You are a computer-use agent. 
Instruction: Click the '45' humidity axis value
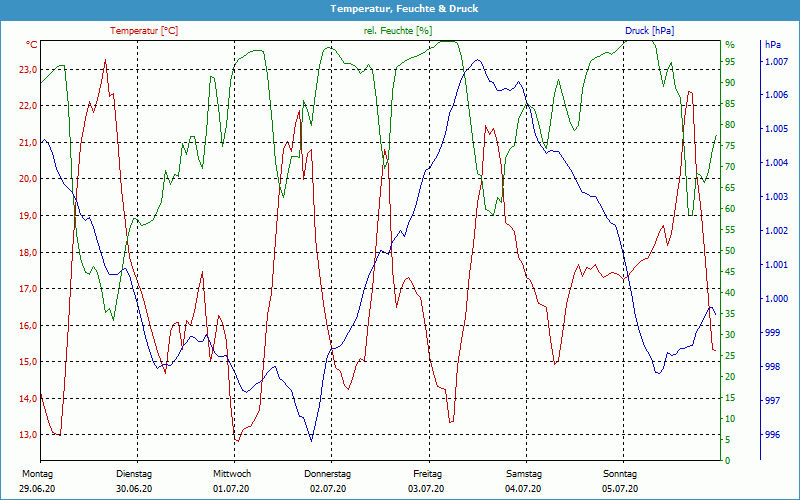pos(730,272)
